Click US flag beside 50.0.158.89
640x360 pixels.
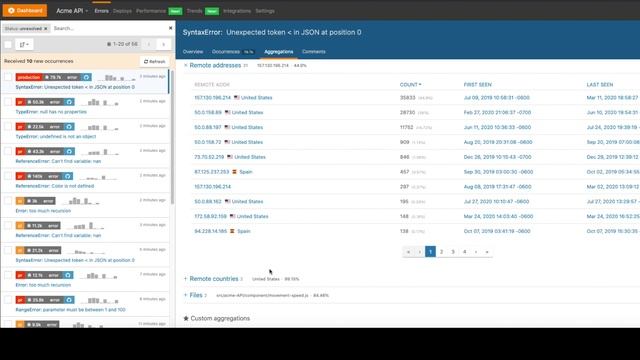[228, 112]
